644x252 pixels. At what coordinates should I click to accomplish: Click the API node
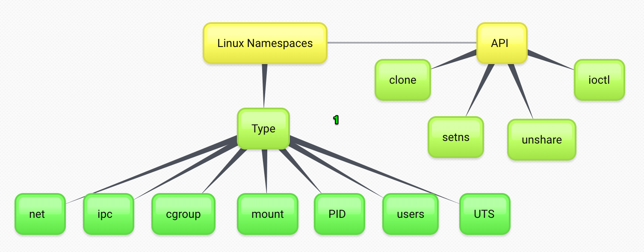tap(502, 43)
